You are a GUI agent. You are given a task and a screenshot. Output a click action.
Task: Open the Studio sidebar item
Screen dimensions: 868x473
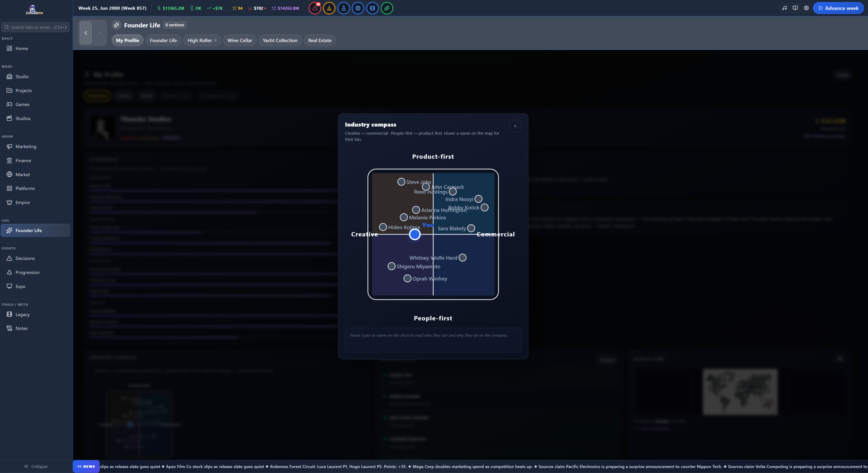(35, 77)
